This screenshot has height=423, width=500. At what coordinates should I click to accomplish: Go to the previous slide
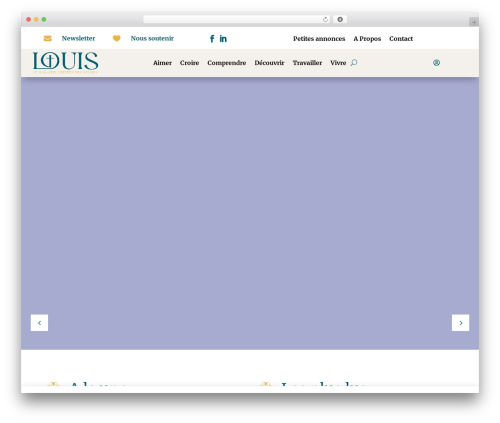(39, 323)
